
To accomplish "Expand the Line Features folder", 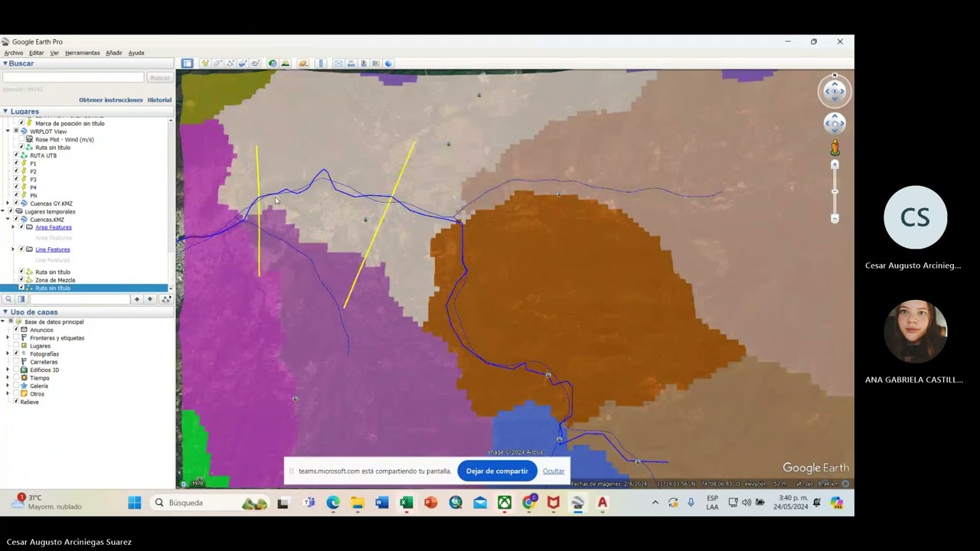I will (13, 249).
